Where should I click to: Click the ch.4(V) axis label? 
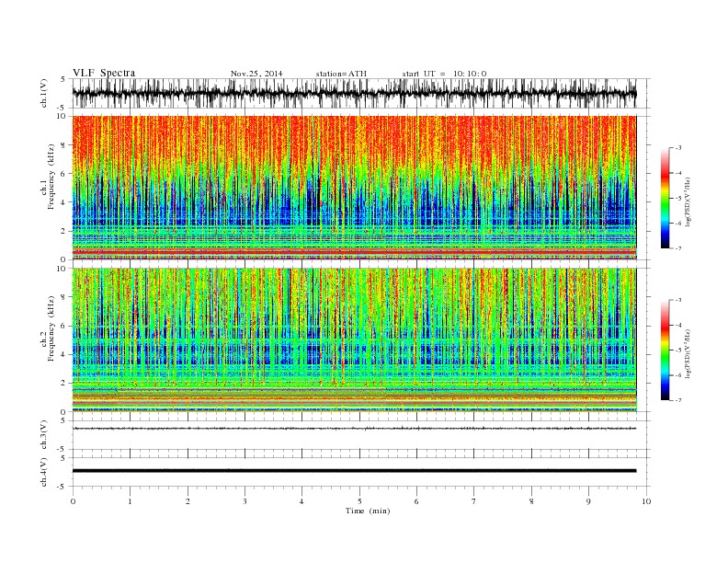pos(44,472)
